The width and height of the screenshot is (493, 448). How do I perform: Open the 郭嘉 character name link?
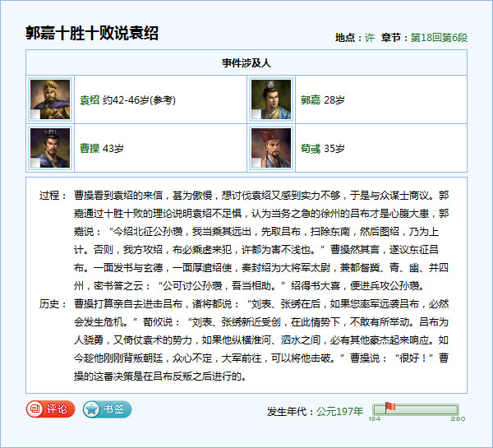(x=310, y=100)
